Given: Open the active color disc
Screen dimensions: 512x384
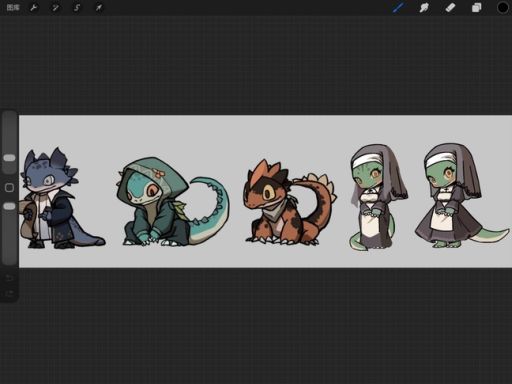Looking at the screenshot, I should 503,7.
